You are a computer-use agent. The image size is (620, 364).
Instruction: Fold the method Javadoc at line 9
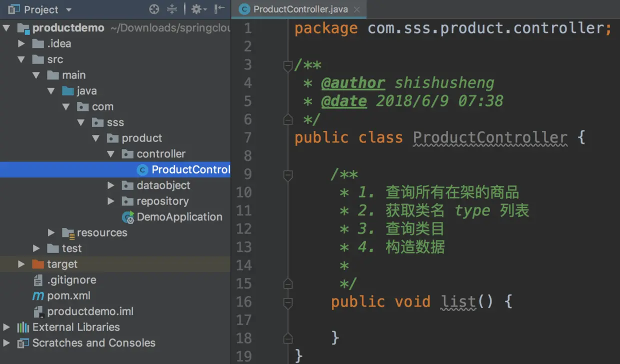point(287,175)
